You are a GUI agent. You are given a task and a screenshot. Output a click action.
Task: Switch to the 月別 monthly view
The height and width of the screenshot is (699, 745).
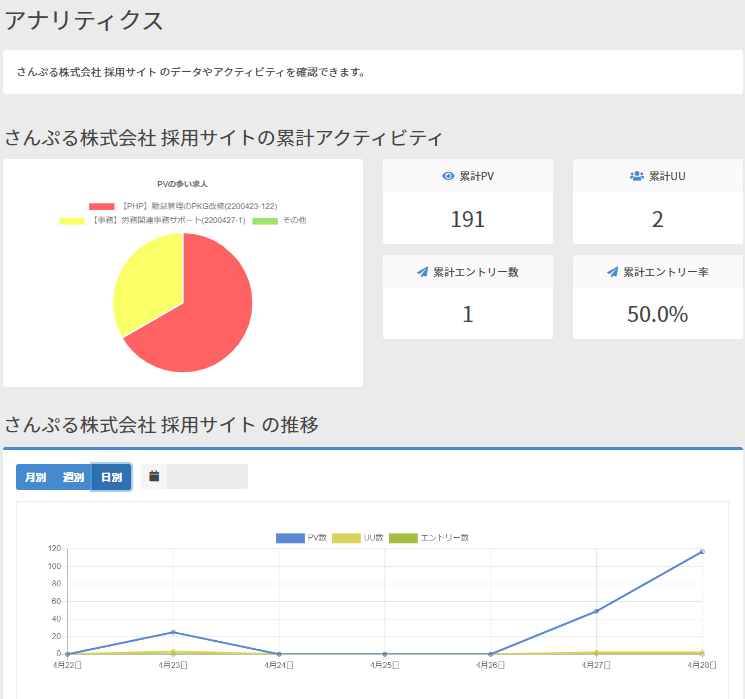point(35,477)
